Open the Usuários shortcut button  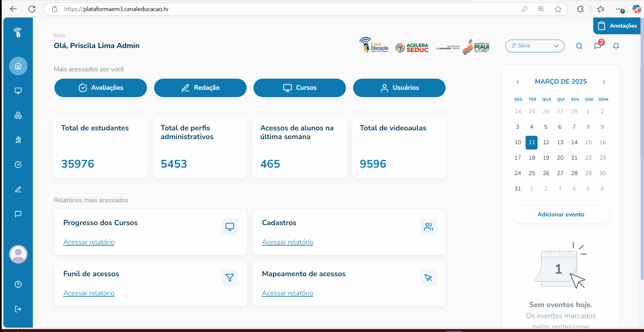pyautogui.click(x=399, y=88)
